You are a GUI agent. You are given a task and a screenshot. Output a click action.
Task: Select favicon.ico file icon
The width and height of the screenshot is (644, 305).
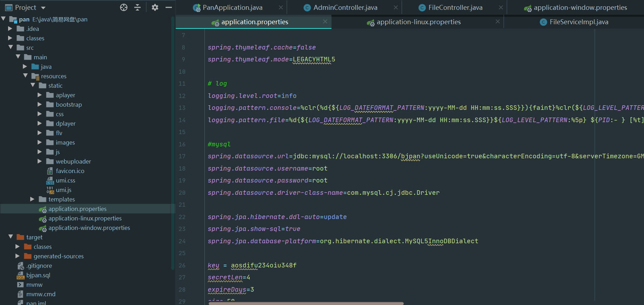[50, 171]
